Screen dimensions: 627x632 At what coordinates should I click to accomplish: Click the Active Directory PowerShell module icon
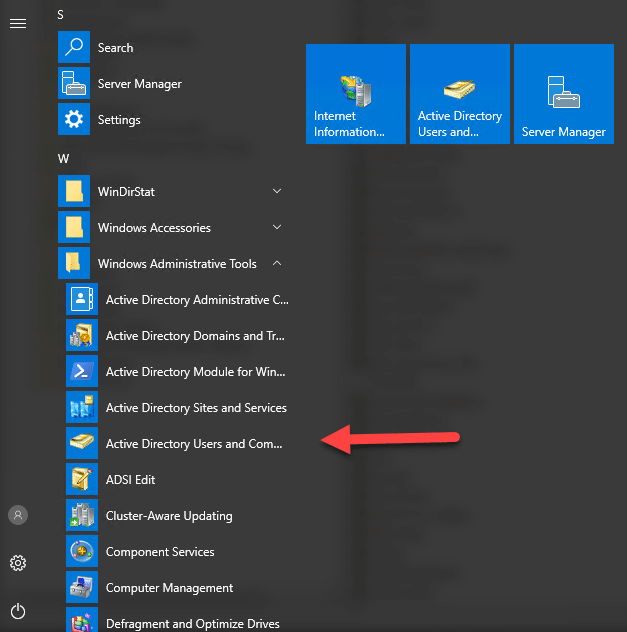82,371
